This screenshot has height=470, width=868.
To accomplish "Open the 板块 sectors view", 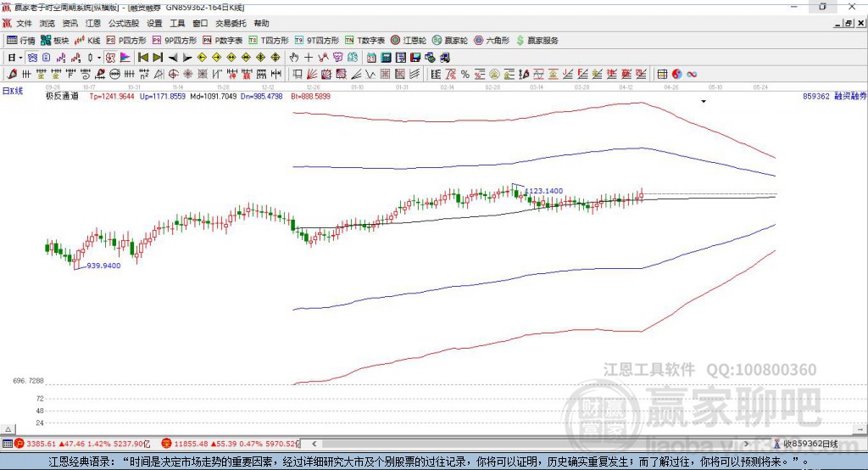I will (54, 41).
